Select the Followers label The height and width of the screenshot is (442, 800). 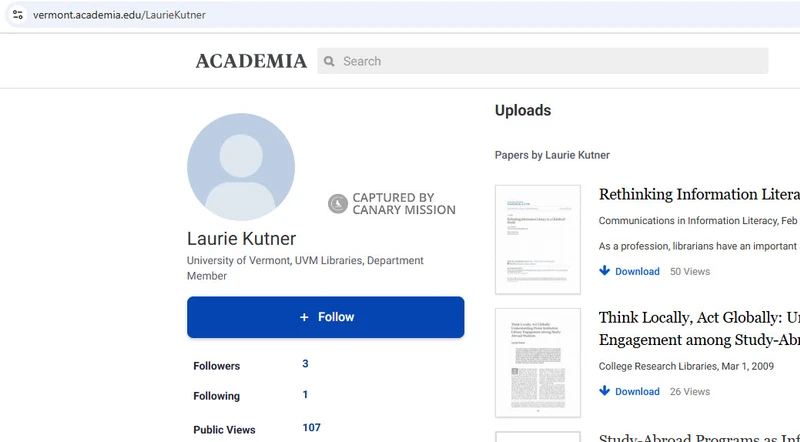tap(216, 366)
